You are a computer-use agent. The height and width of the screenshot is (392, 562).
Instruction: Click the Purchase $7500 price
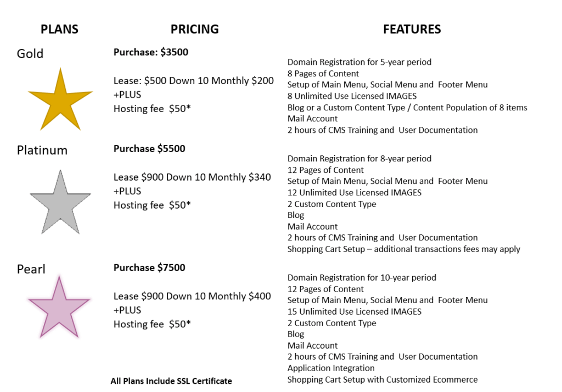149,268
